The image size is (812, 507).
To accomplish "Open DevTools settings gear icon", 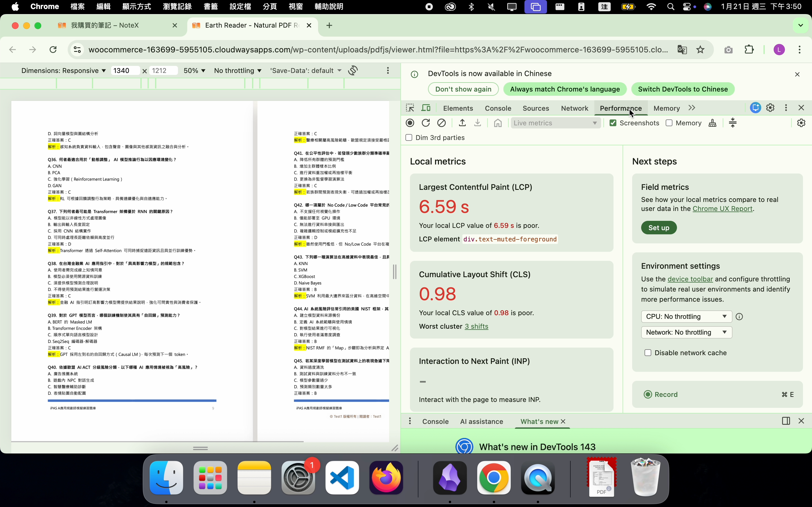I will 770,108.
